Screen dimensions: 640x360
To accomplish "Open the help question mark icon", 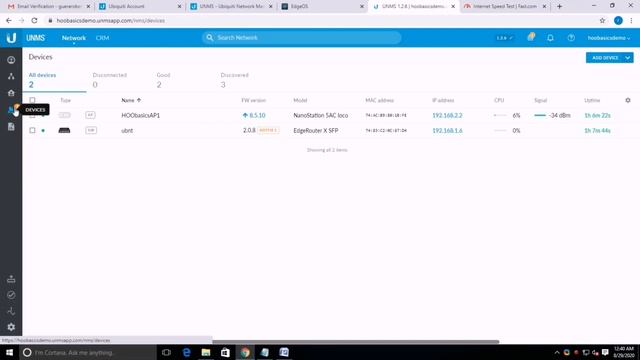I will point(571,38).
